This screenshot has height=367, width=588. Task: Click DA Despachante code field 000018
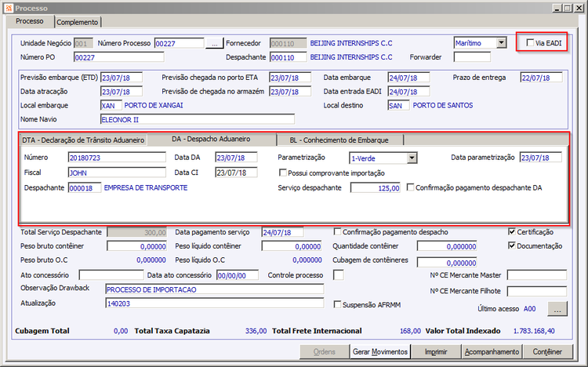[85, 188]
